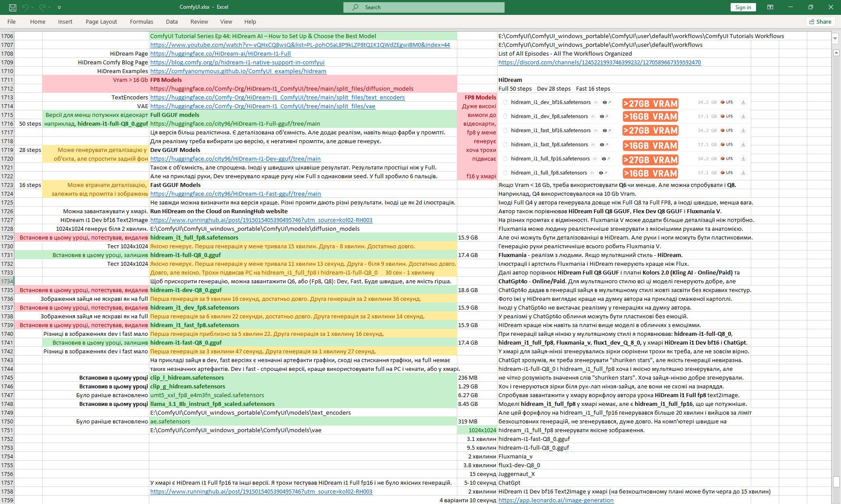Screen dimensions: 841x504
Task: Open the Formulas ribbon tab
Action: click(x=141, y=21)
